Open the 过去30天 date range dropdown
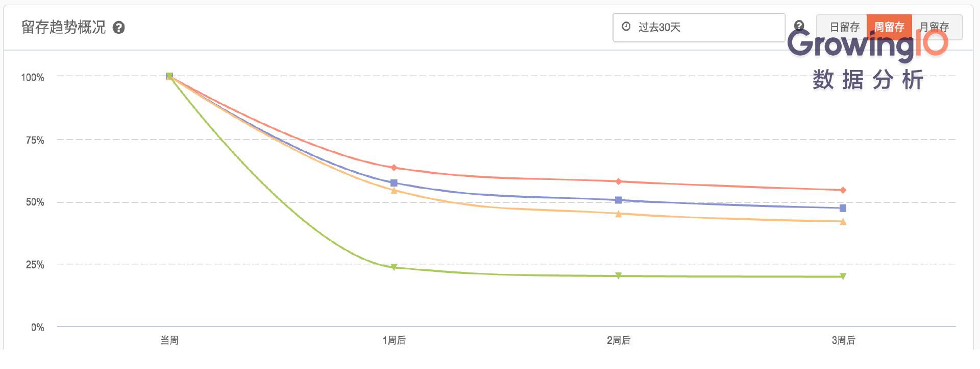 click(699, 27)
